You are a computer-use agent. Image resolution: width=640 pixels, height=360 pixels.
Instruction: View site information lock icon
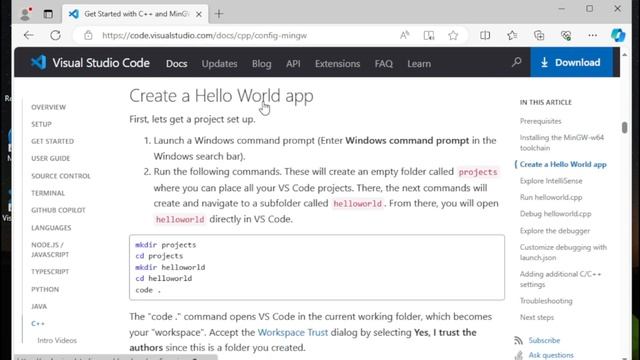click(89, 36)
